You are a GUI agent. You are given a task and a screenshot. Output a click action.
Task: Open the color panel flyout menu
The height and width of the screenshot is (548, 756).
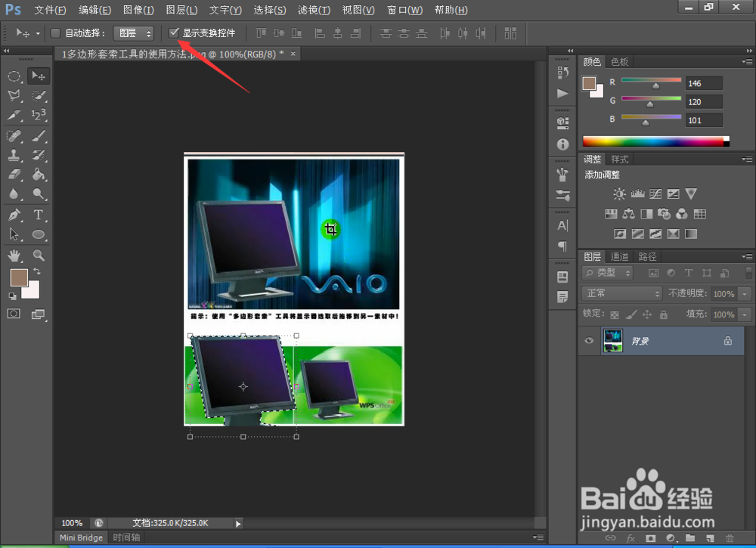click(x=747, y=62)
